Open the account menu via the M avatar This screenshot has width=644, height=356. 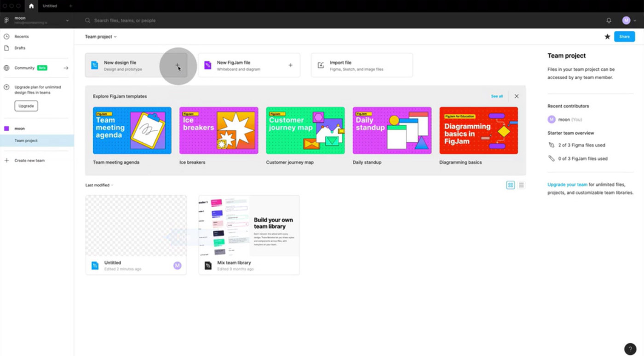click(x=626, y=21)
